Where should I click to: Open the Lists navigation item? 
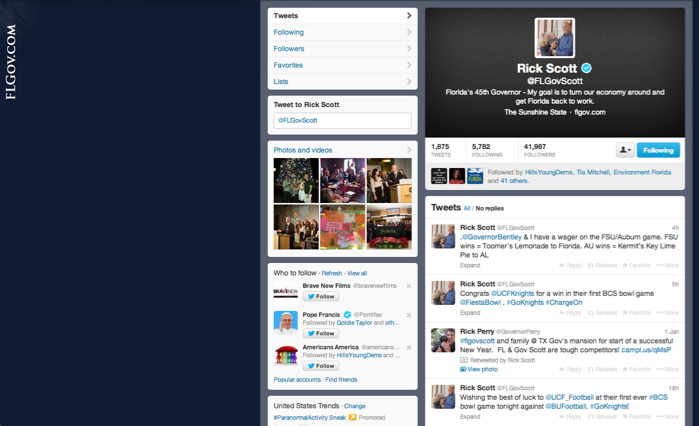[342, 82]
